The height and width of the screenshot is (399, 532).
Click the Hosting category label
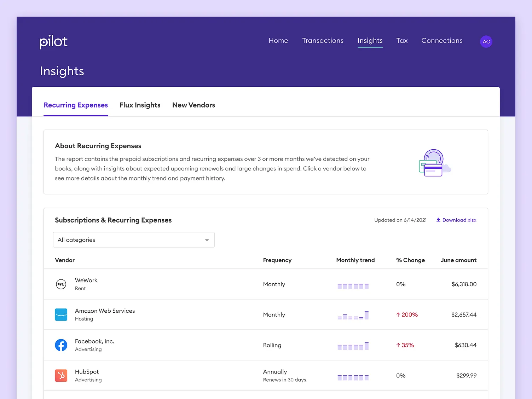coord(84,319)
